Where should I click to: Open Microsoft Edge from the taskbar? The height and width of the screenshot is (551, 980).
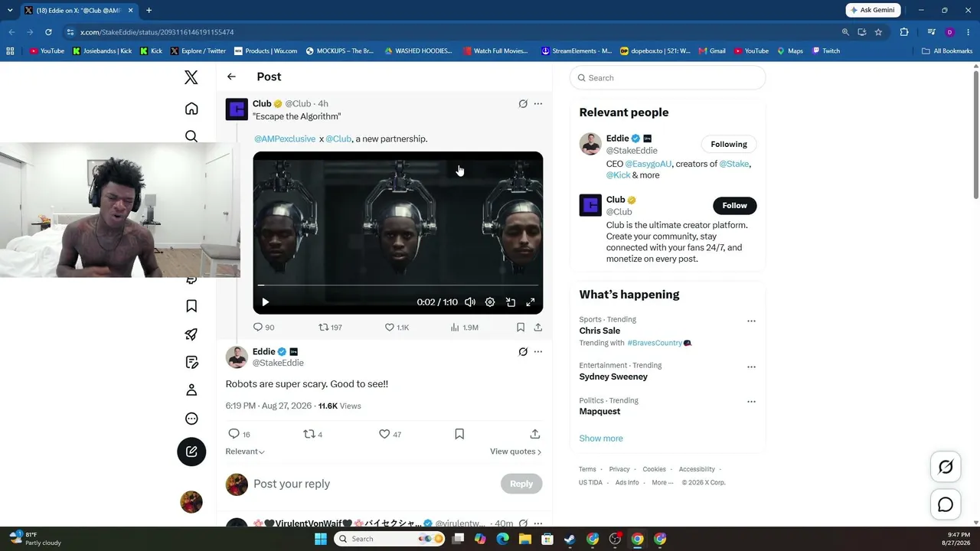[x=502, y=539]
